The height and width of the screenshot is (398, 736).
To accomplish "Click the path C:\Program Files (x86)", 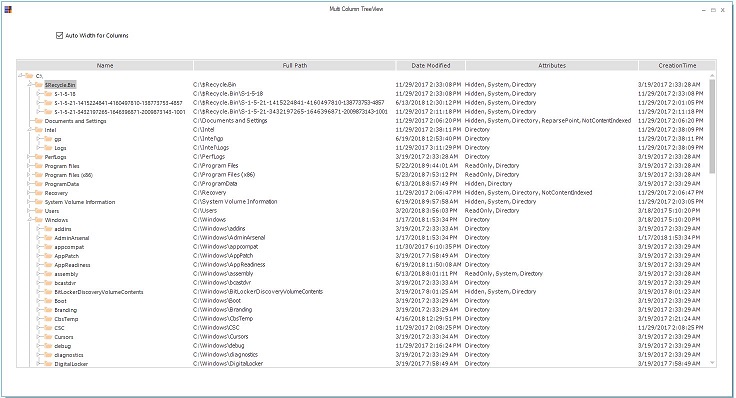I will pos(224,175).
